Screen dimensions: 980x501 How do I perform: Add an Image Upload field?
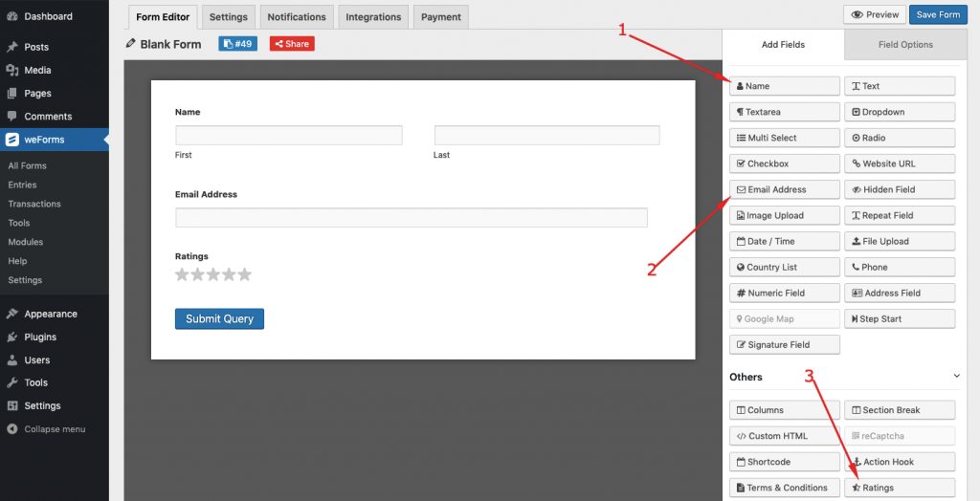pos(785,215)
